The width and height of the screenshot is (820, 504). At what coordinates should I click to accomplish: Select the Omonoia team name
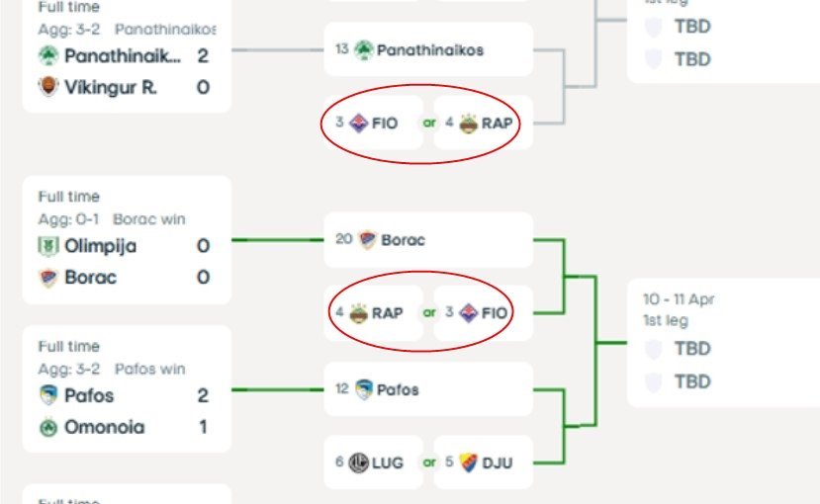(105, 427)
